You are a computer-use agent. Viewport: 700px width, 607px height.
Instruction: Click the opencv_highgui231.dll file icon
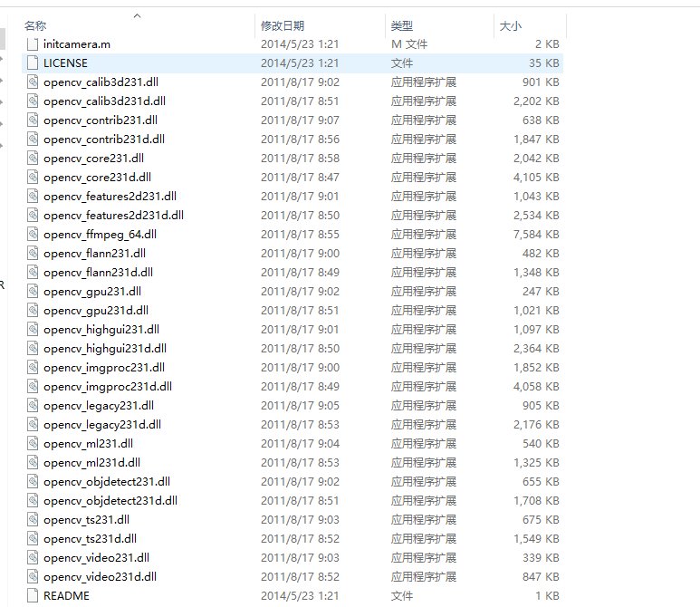(x=33, y=330)
